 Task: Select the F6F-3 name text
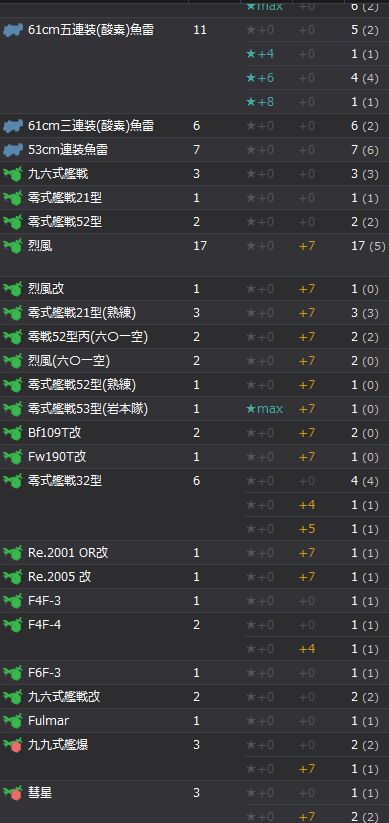tap(44, 673)
